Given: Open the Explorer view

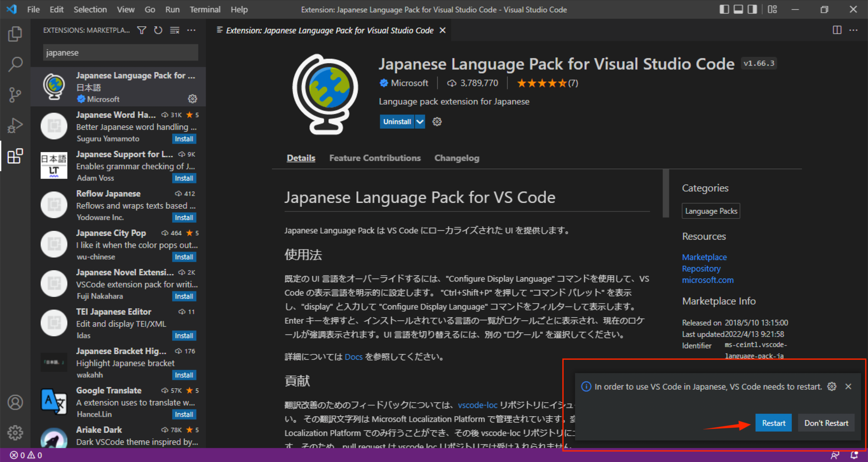Looking at the screenshot, I should [x=15, y=34].
